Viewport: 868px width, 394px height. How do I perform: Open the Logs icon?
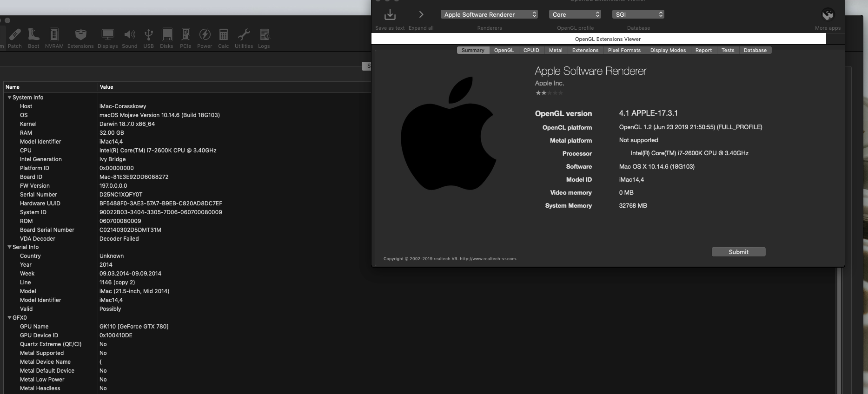click(264, 38)
